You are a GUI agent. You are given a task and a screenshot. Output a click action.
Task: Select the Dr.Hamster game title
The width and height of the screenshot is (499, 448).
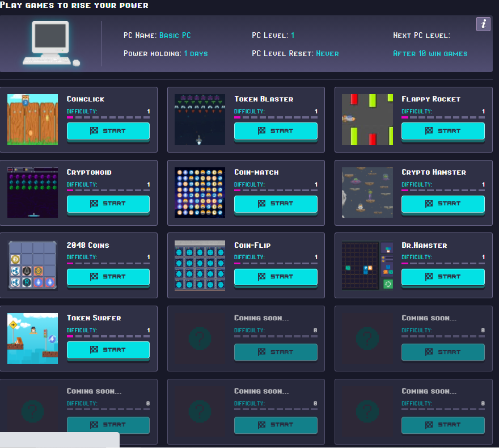424,246
